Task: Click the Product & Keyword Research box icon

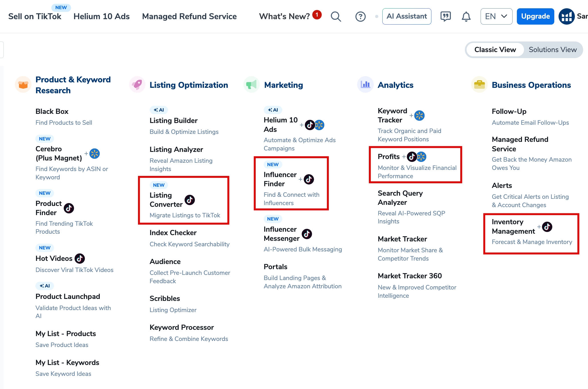Action: click(23, 84)
